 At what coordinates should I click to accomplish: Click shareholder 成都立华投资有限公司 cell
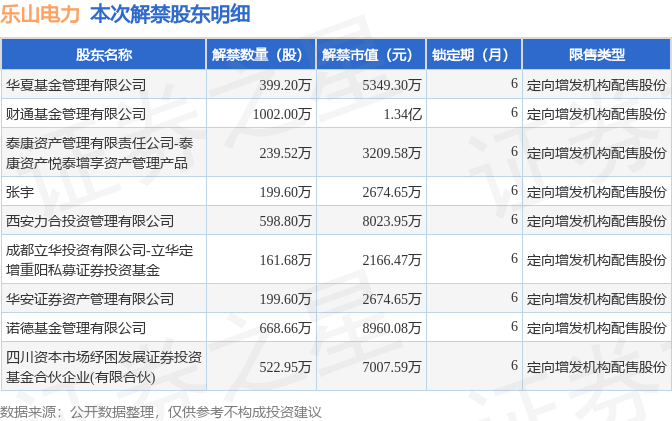[x=104, y=260]
